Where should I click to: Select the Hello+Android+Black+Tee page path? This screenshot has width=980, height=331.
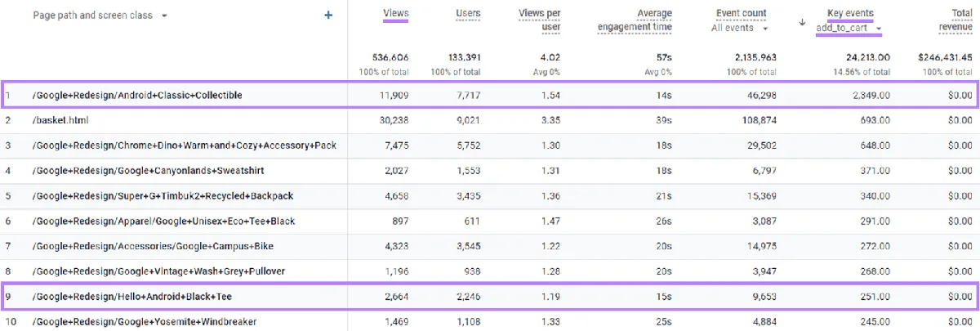click(x=133, y=296)
